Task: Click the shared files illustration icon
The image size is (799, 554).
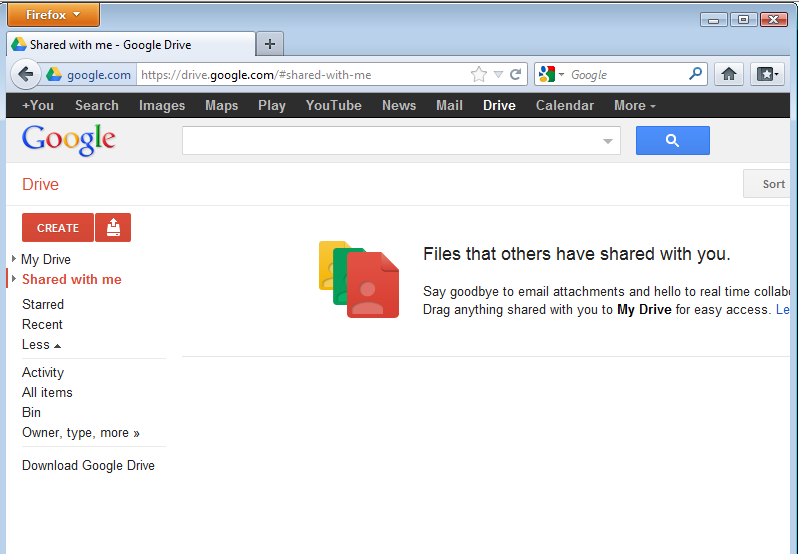Action: coord(359,279)
